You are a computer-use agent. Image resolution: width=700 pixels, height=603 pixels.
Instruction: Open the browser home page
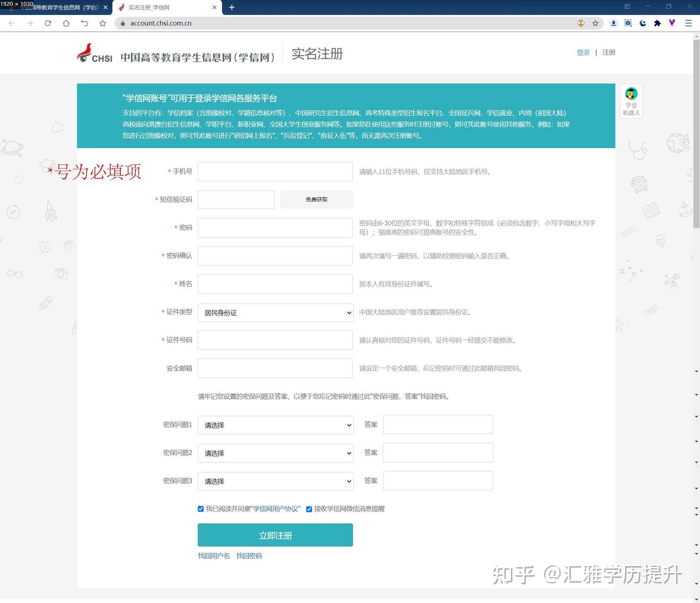[x=66, y=23]
